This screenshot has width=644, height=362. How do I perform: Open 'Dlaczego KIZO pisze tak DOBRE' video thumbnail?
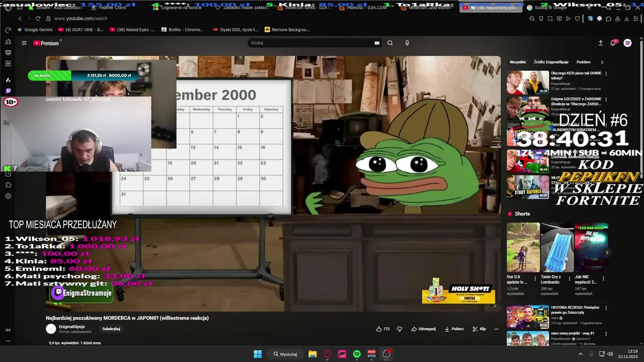click(x=528, y=82)
